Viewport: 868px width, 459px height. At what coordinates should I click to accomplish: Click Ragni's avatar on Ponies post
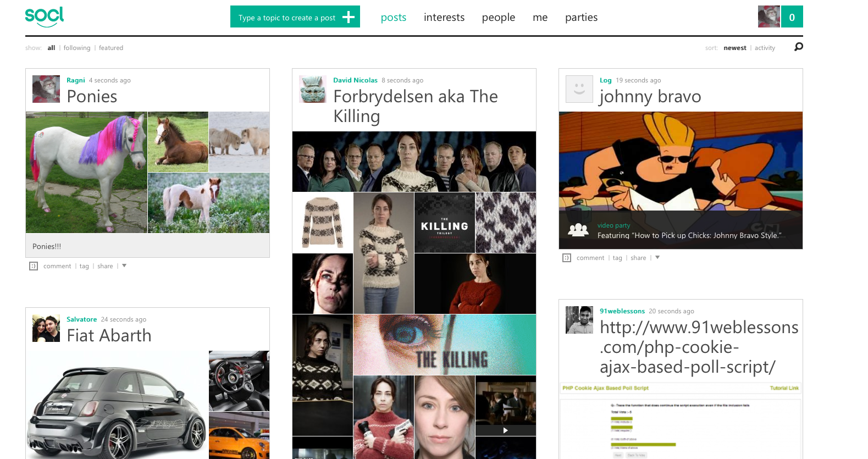46,89
